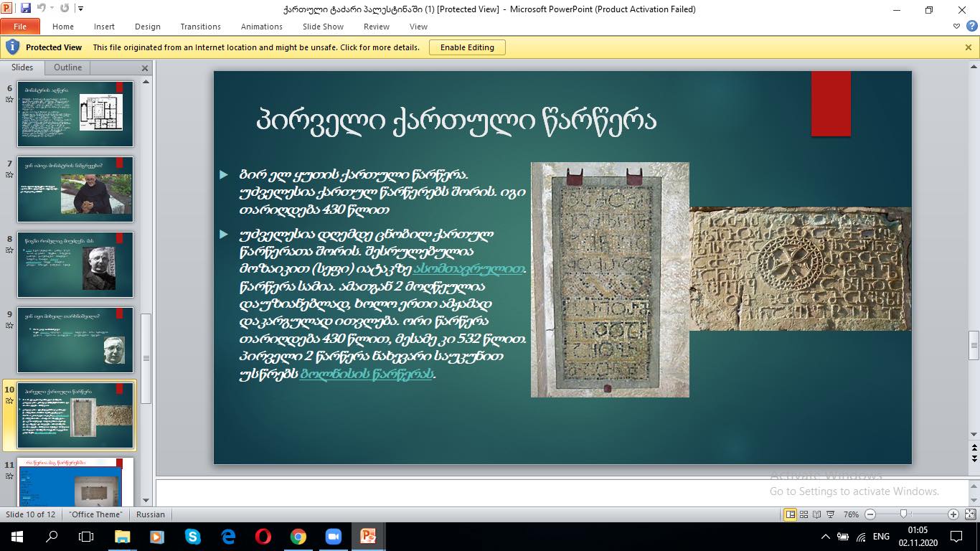The height and width of the screenshot is (551, 980).
Task: Switch to Slide Sorter view
Action: click(x=804, y=514)
